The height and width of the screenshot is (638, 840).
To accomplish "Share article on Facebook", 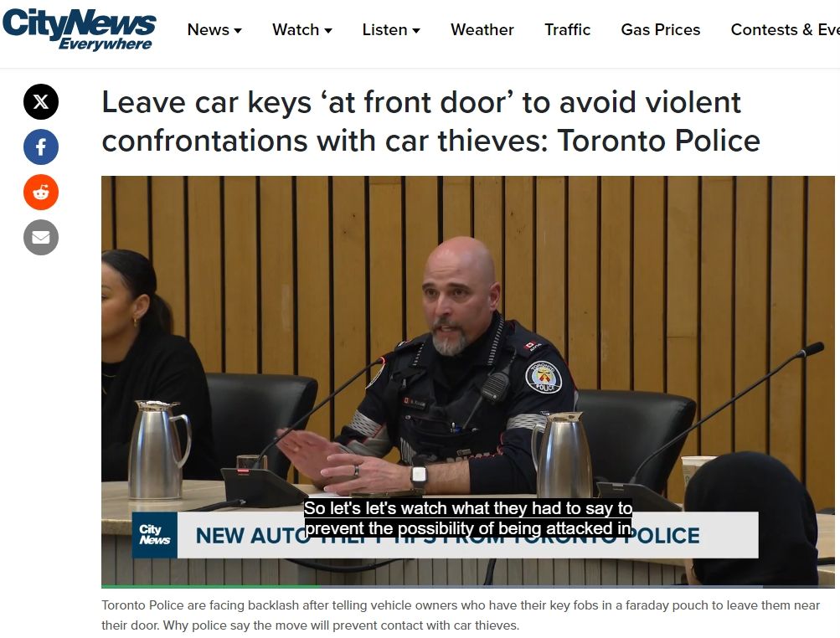I will click(41, 147).
